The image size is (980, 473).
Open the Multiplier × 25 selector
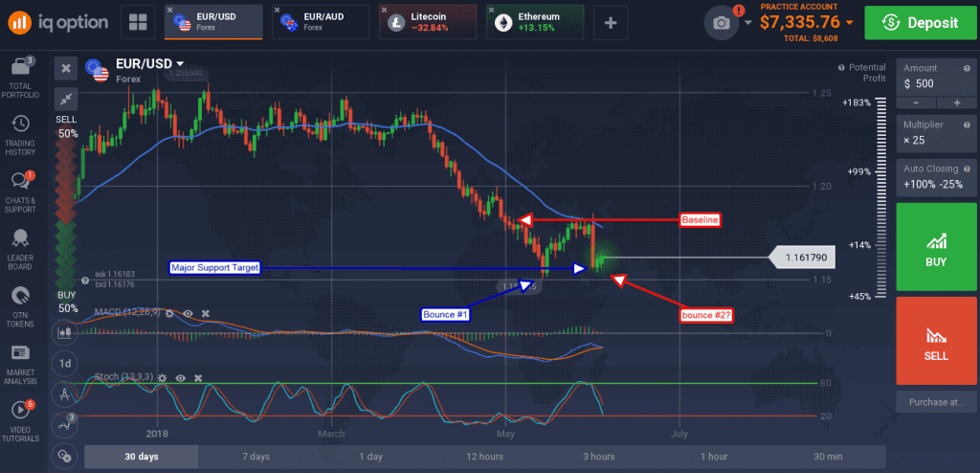936,133
